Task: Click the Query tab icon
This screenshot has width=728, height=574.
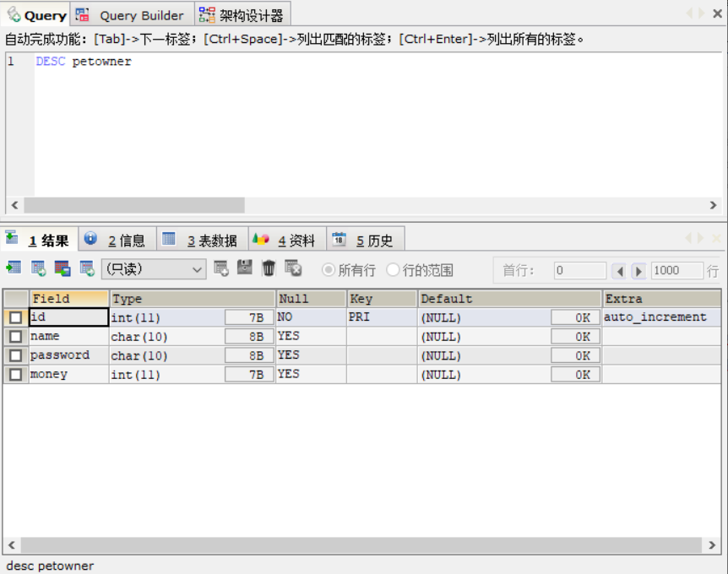Action: coord(14,14)
